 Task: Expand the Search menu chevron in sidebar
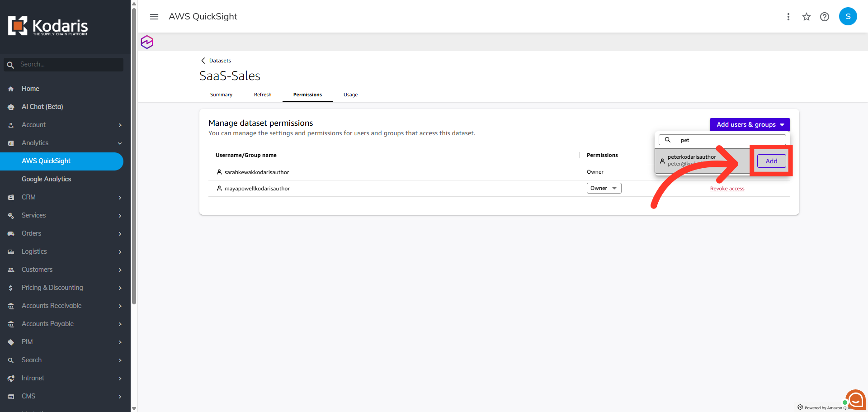(x=120, y=360)
